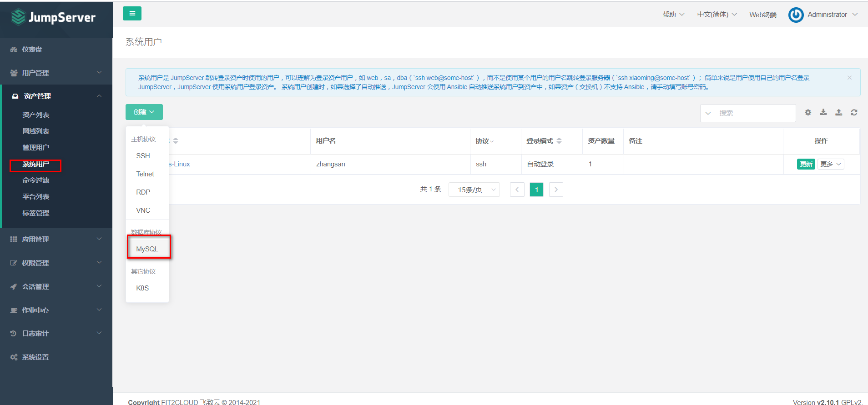868x405 pixels.
Task: Open the s-Linux system user link
Action: pyautogui.click(x=179, y=164)
